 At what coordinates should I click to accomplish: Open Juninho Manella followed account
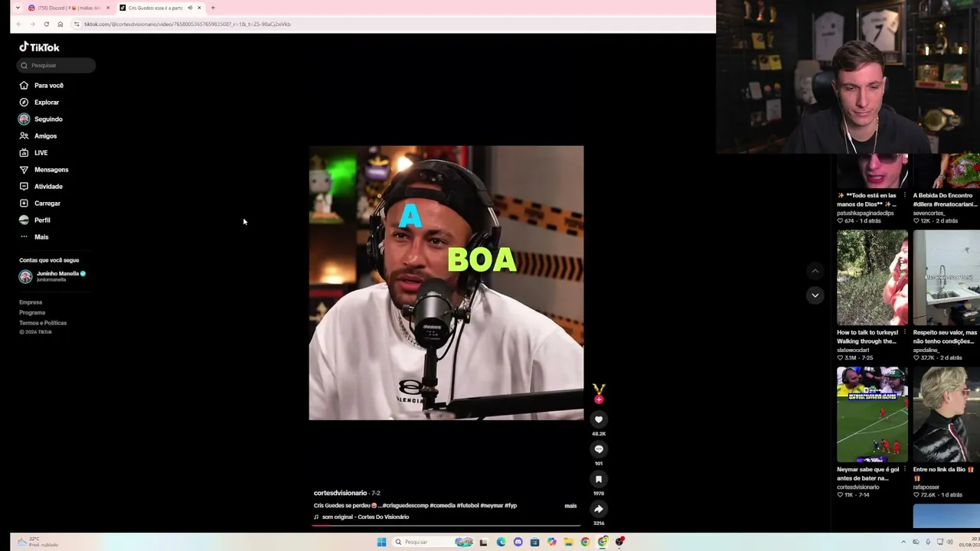pyautogui.click(x=53, y=276)
